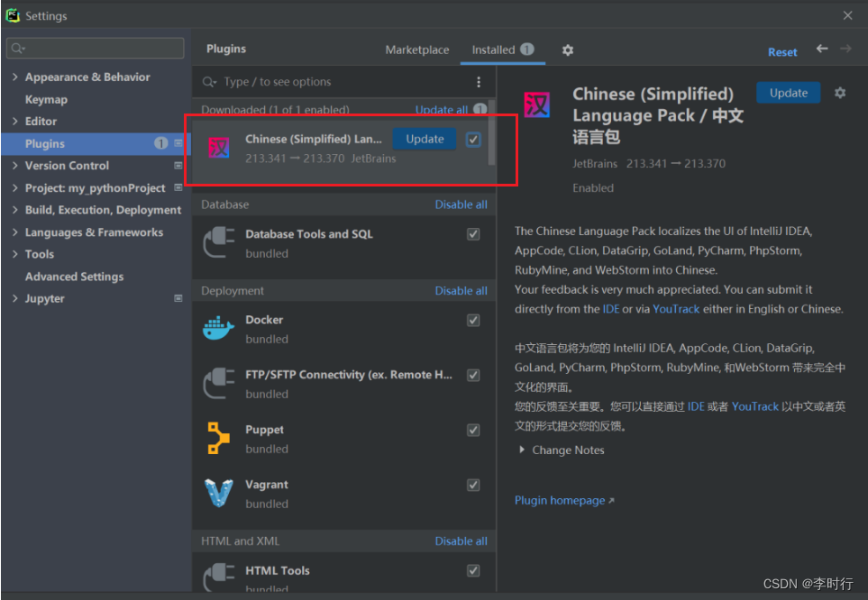
Task: Switch to the Installed tab
Action: tap(502, 50)
